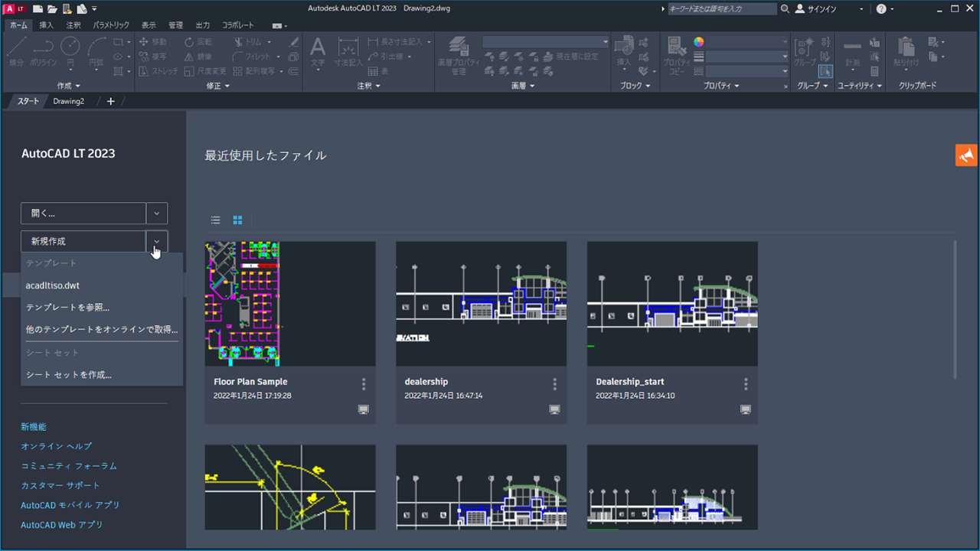Click the search magnifier icon in title bar
The image size is (980, 551).
(x=785, y=9)
